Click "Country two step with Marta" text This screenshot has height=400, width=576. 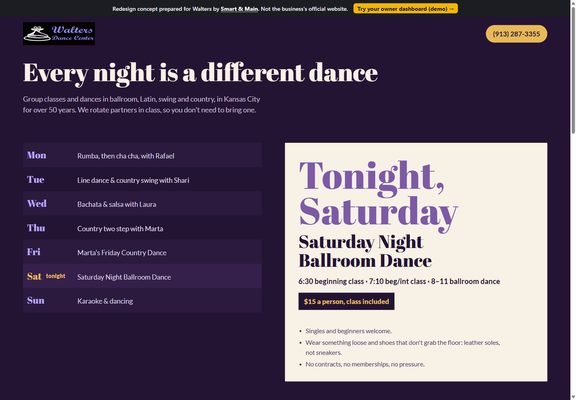[120, 228]
